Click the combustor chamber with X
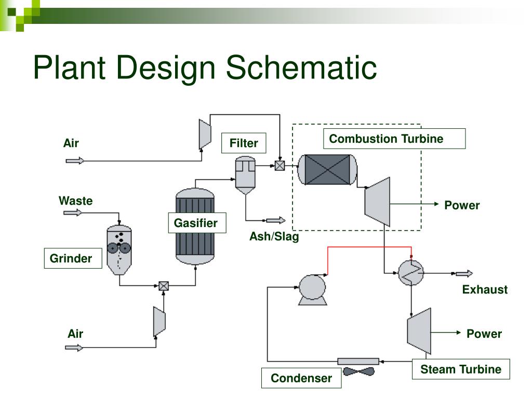Screen dimensions: 532x399 pos(327,169)
